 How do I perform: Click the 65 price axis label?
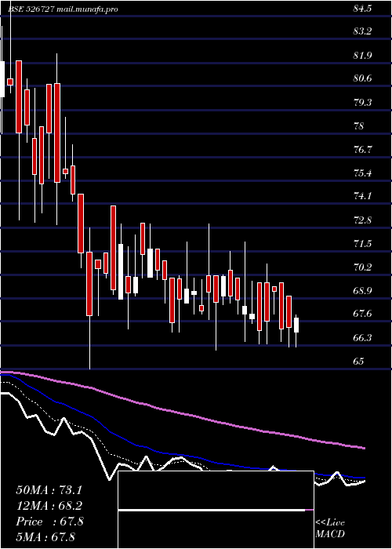pos(359,362)
